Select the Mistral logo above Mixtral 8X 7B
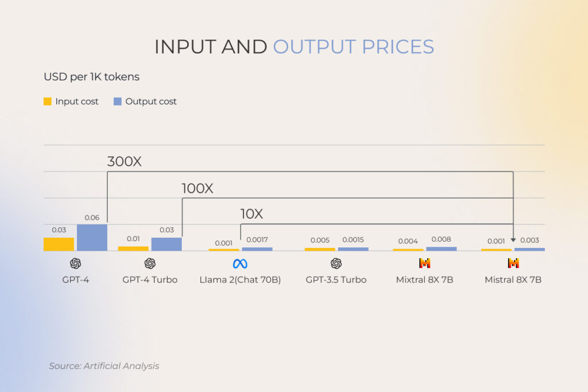 coord(424,263)
